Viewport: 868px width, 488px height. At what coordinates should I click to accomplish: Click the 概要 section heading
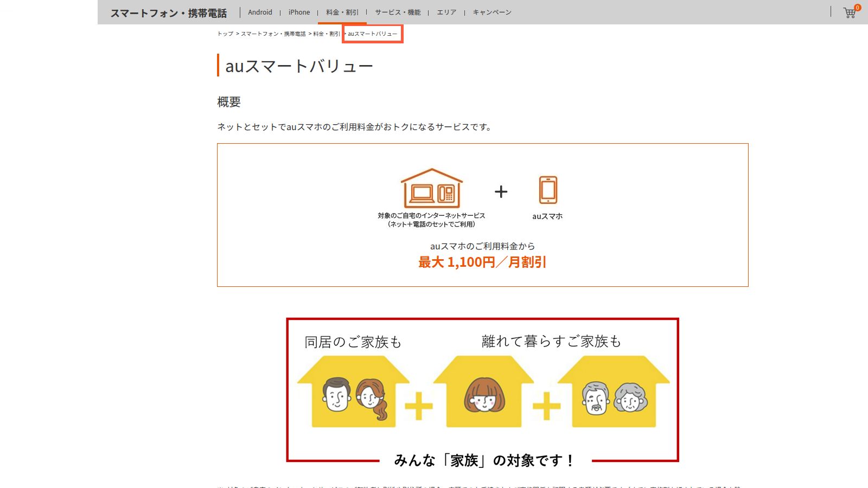pos(229,102)
